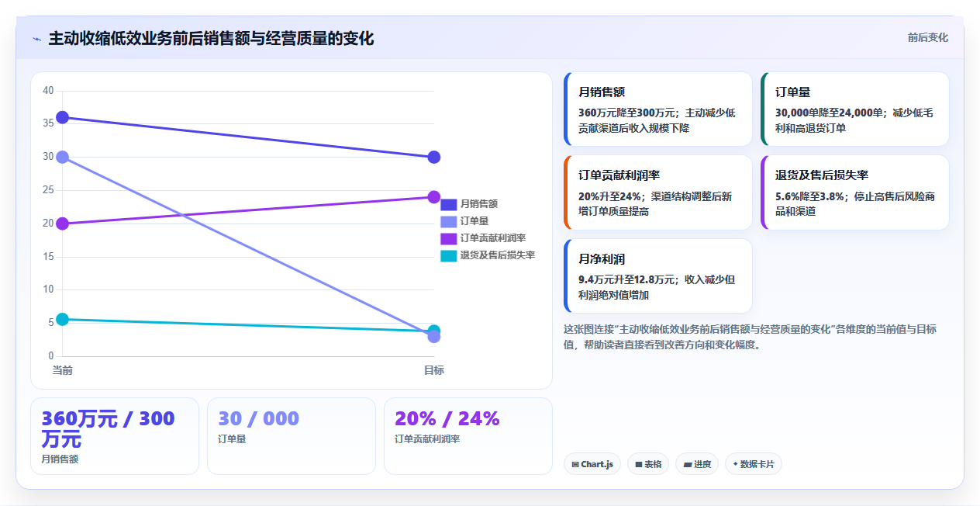Click 月销售额 data point at 当前
The height and width of the screenshot is (506, 980).
coord(63,117)
